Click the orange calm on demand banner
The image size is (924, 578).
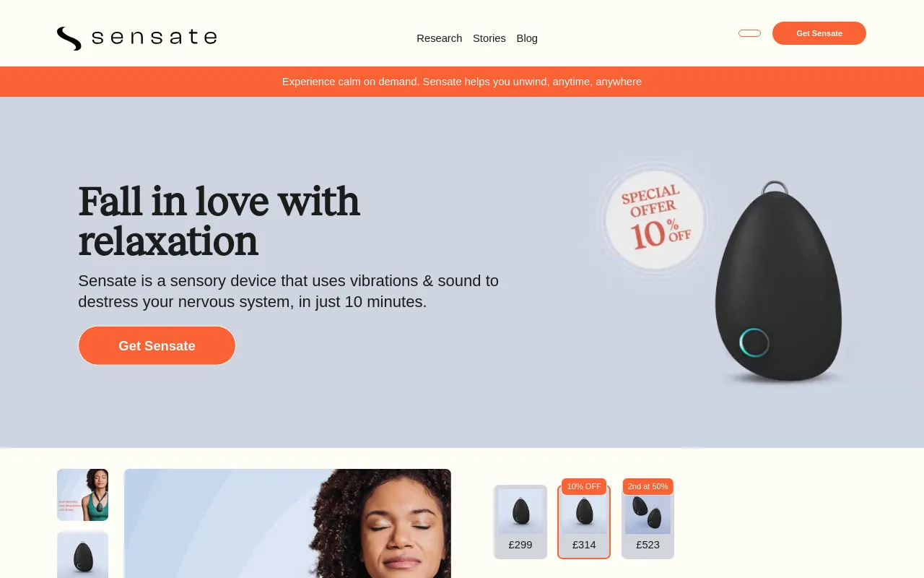point(462,82)
